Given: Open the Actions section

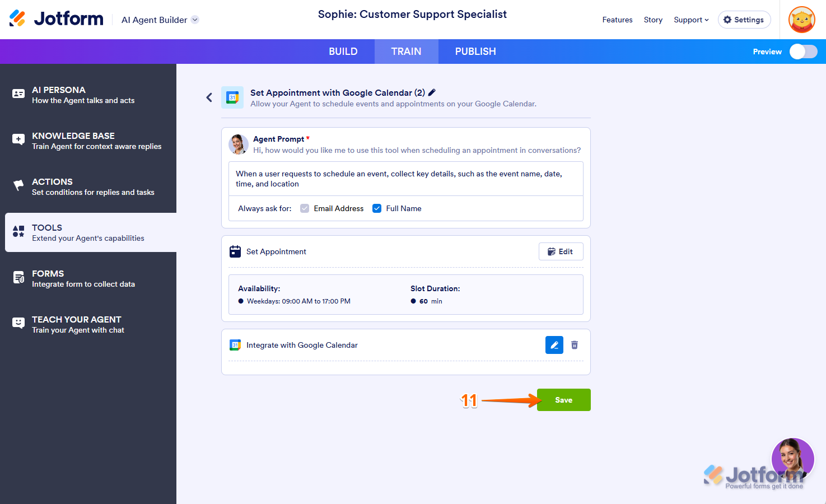Looking at the screenshot, I should point(88,186).
